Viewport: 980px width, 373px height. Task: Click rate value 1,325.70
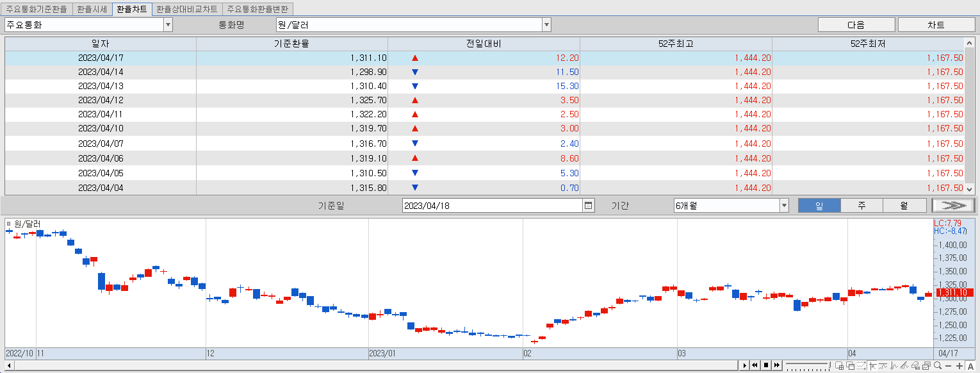(x=368, y=100)
